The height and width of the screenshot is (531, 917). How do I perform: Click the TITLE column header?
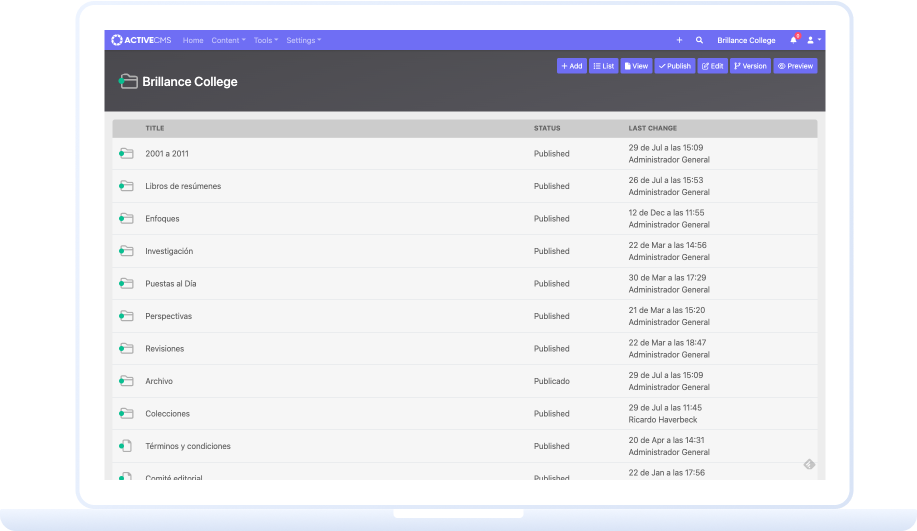[x=155, y=128]
